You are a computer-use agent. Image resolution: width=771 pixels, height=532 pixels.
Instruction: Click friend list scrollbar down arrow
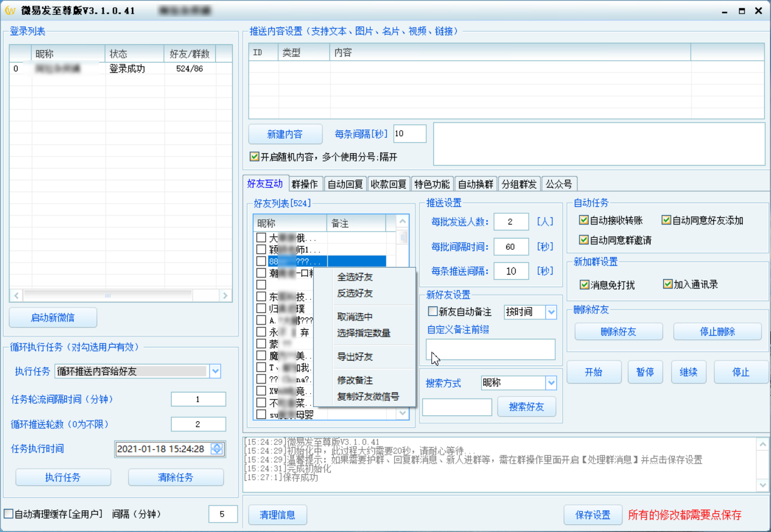click(403, 414)
